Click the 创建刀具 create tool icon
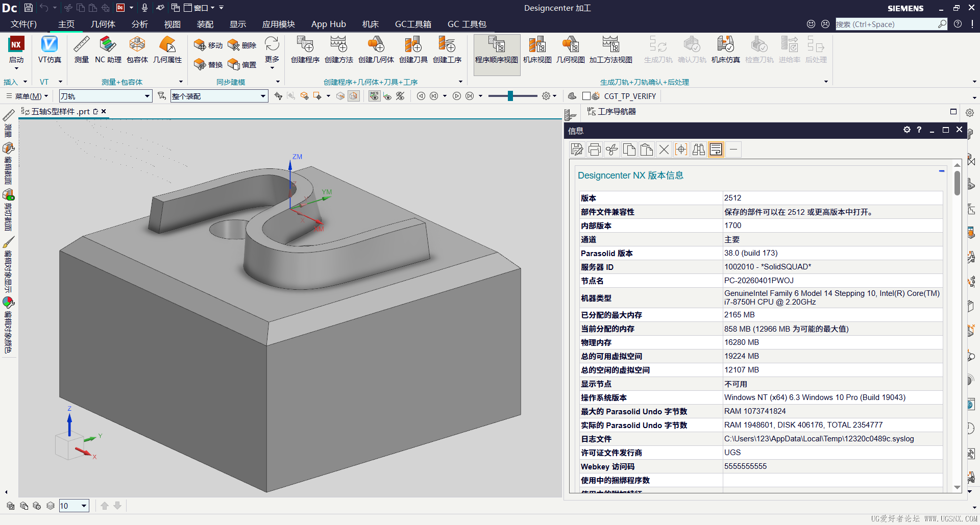 coord(413,50)
